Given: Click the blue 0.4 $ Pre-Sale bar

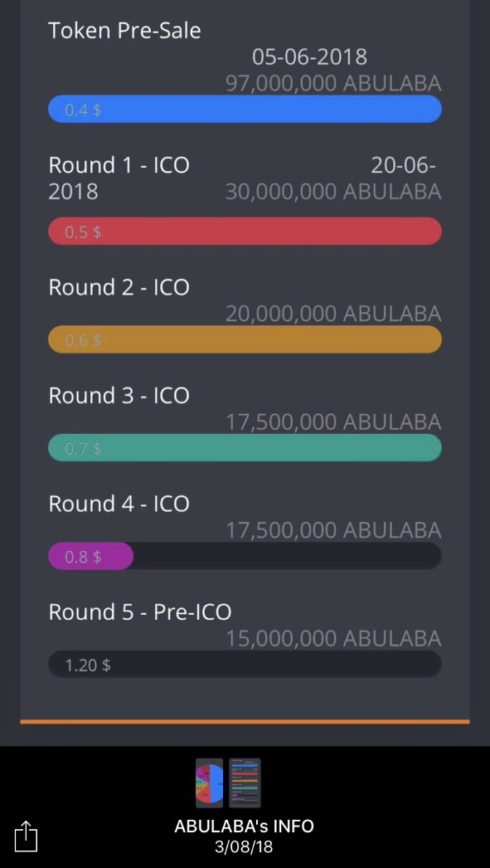Looking at the screenshot, I should tap(245, 109).
